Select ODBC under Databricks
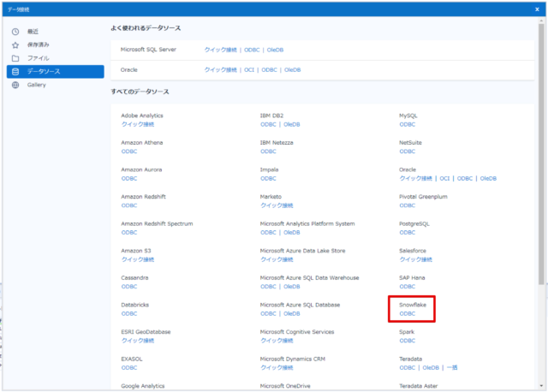Screen dimensions: 548x392 pos(129,314)
